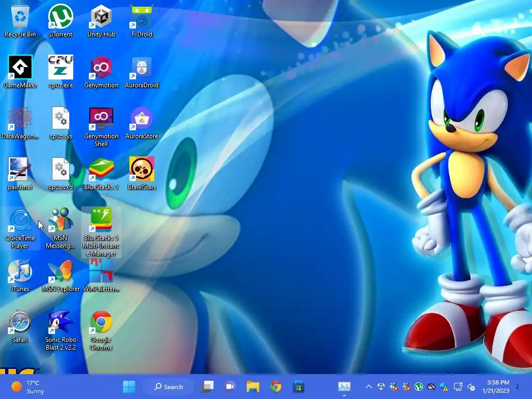532x399 pixels.
Task: Open the Recycle Bin desktop icon
Action: pos(20,21)
